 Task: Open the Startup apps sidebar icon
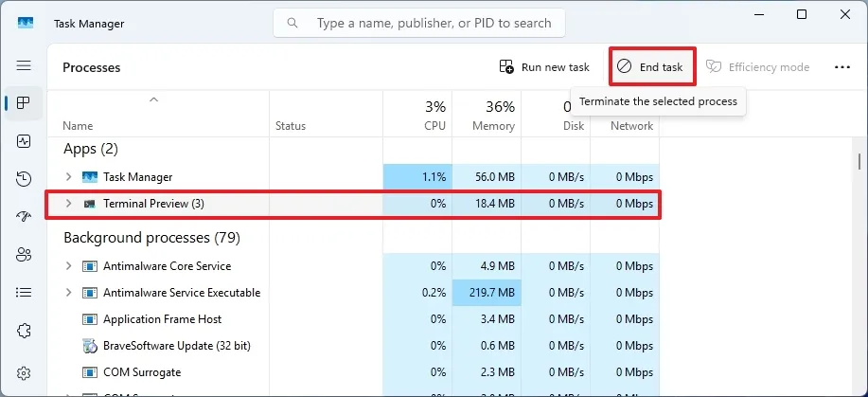[x=24, y=216]
